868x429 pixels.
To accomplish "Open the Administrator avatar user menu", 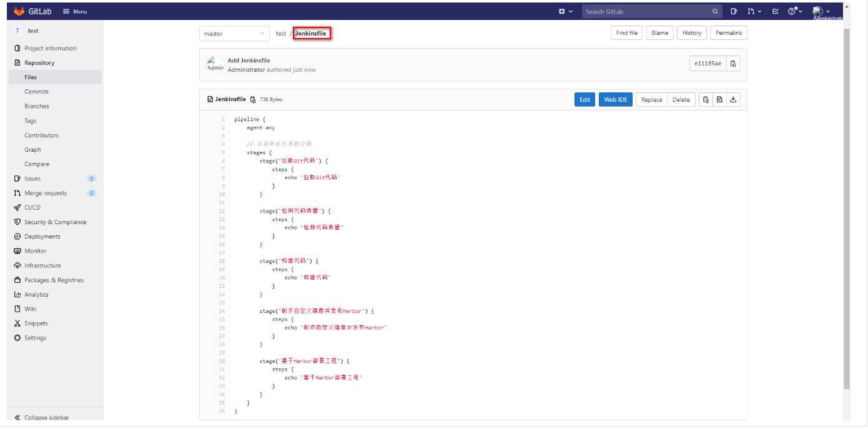I will click(821, 11).
